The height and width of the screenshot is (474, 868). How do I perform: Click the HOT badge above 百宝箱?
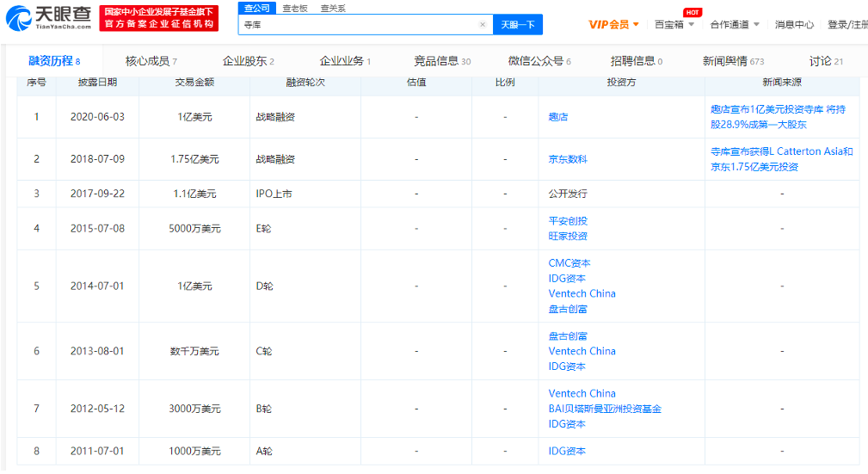(x=693, y=12)
